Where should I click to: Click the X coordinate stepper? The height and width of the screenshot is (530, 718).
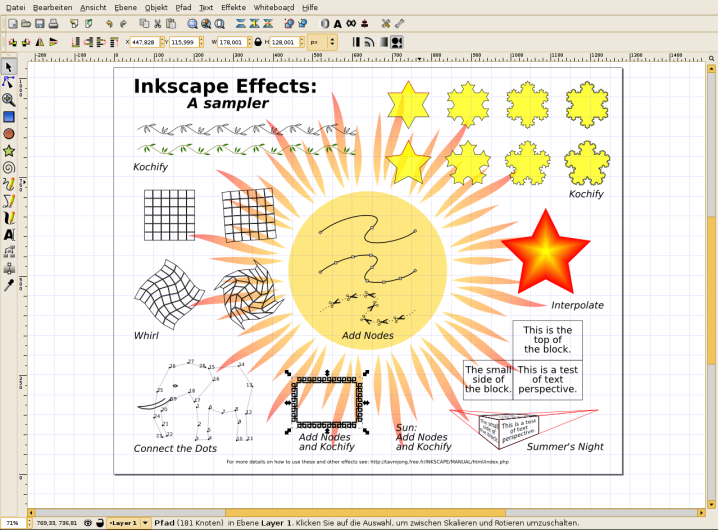click(x=162, y=42)
